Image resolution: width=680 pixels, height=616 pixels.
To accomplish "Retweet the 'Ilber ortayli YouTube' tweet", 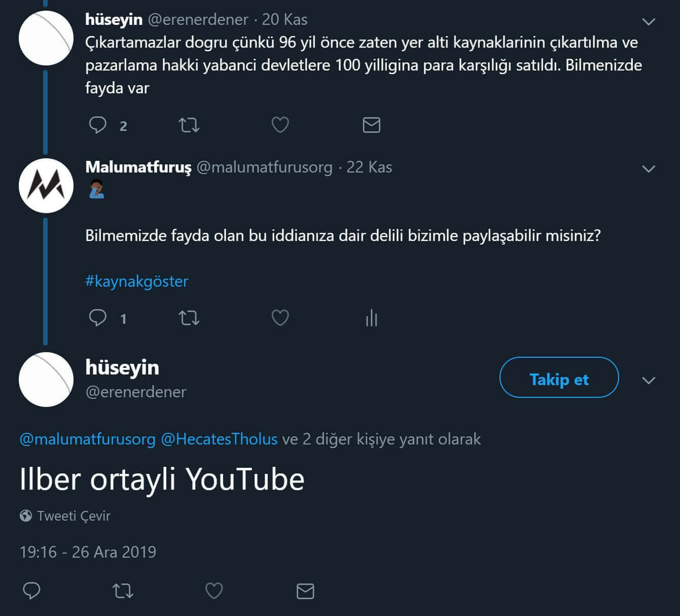I will (x=123, y=591).
